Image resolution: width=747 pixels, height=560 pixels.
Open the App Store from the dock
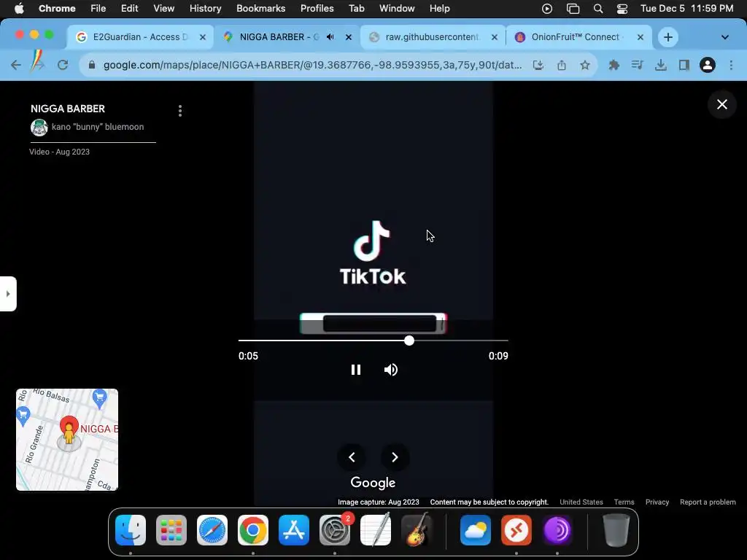[294, 530]
